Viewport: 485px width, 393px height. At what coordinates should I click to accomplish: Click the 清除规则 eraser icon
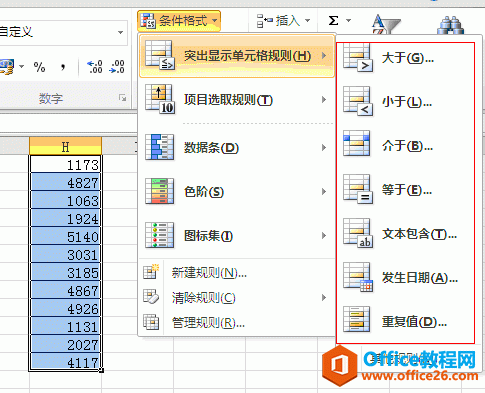click(x=151, y=297)
